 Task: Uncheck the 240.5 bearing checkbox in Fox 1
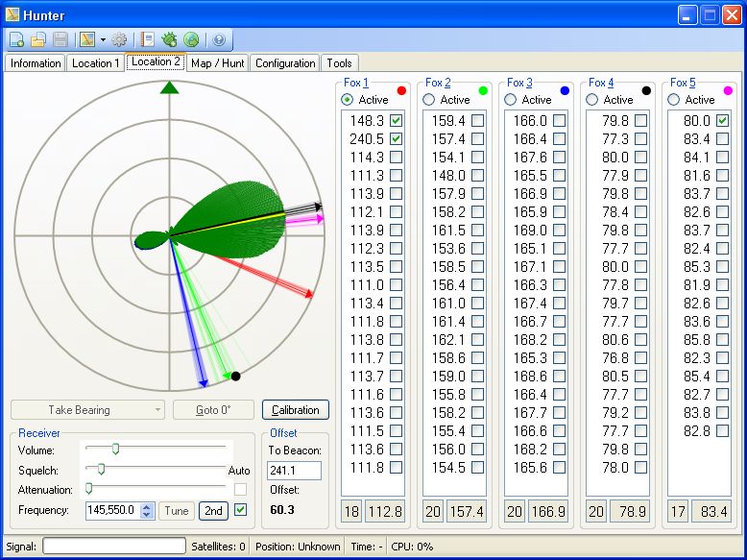[x=396, y=139]
